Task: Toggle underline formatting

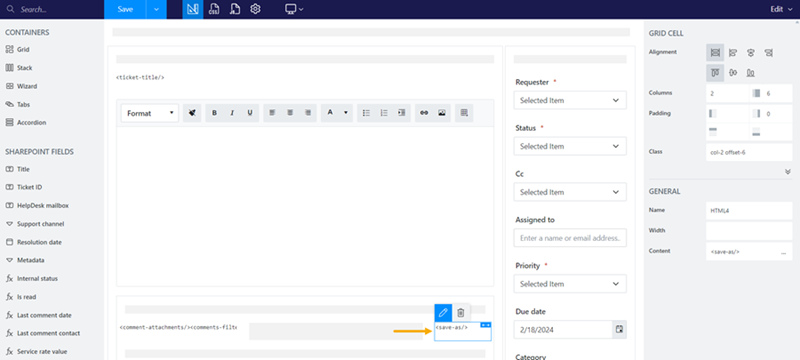Action: (250, 113)
